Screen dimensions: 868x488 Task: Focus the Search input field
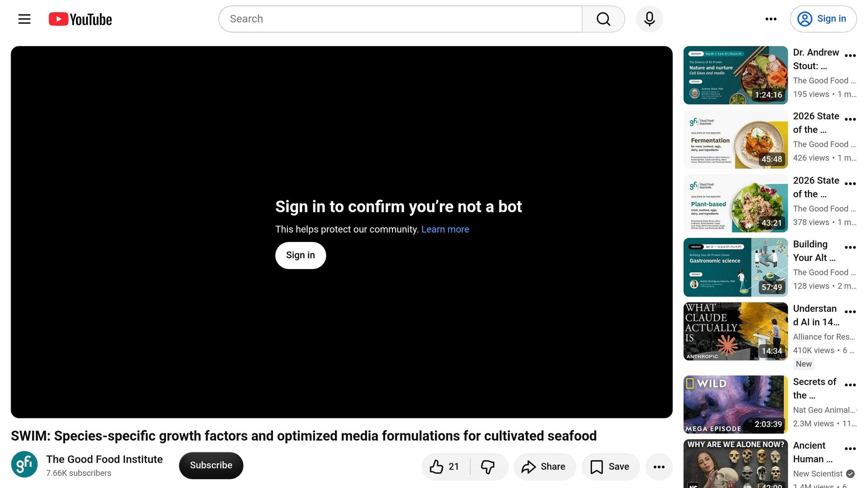(x=401, y=19)
